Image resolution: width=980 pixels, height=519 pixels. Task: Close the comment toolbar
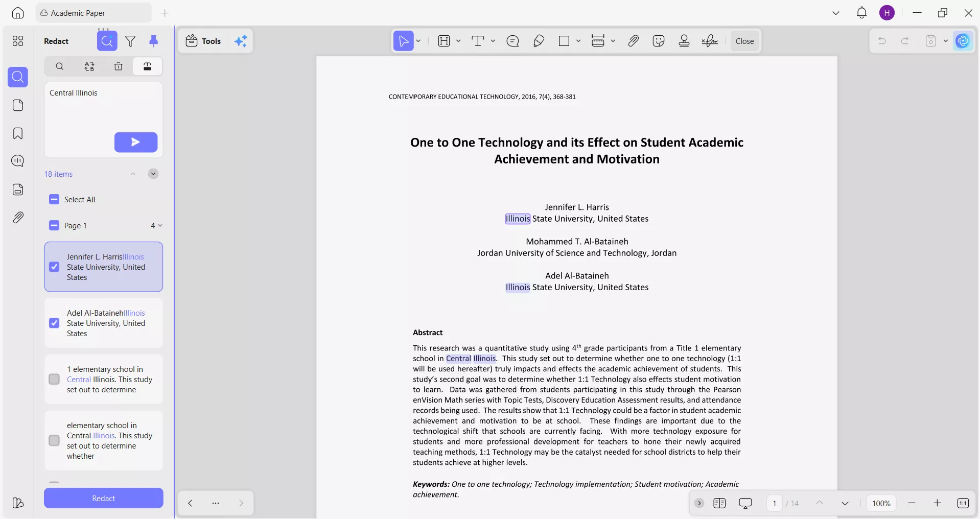point(744,41)
